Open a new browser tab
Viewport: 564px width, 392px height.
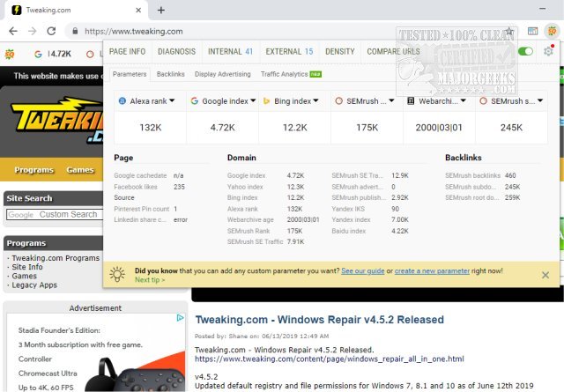161,11
